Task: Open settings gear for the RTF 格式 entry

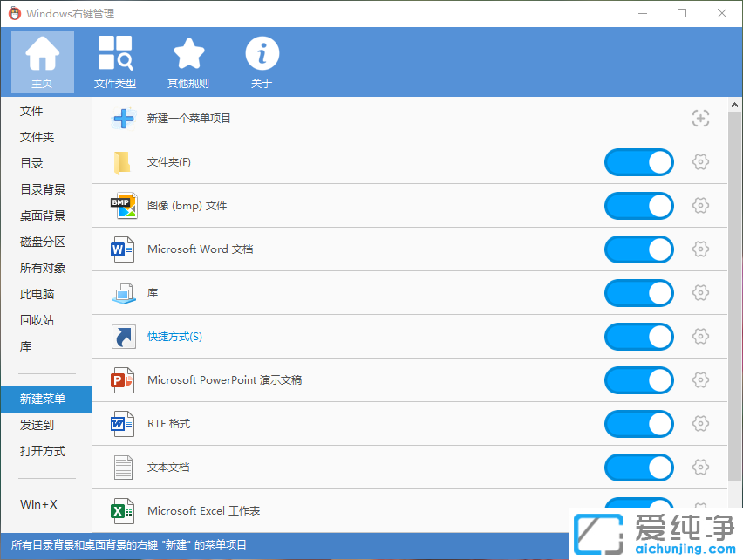Action: point(700,424)
